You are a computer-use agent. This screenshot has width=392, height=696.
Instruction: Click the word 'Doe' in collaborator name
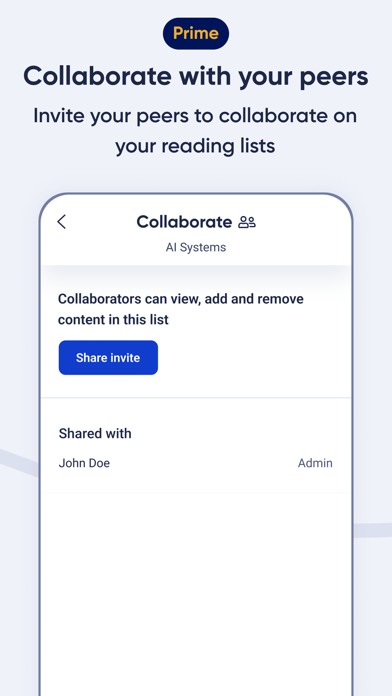[98, 463]
